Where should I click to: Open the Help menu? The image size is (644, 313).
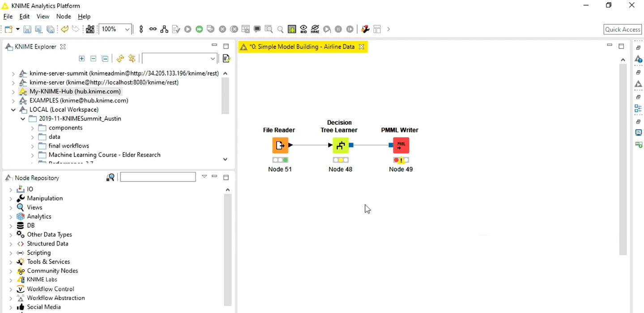tap(84, 17)
